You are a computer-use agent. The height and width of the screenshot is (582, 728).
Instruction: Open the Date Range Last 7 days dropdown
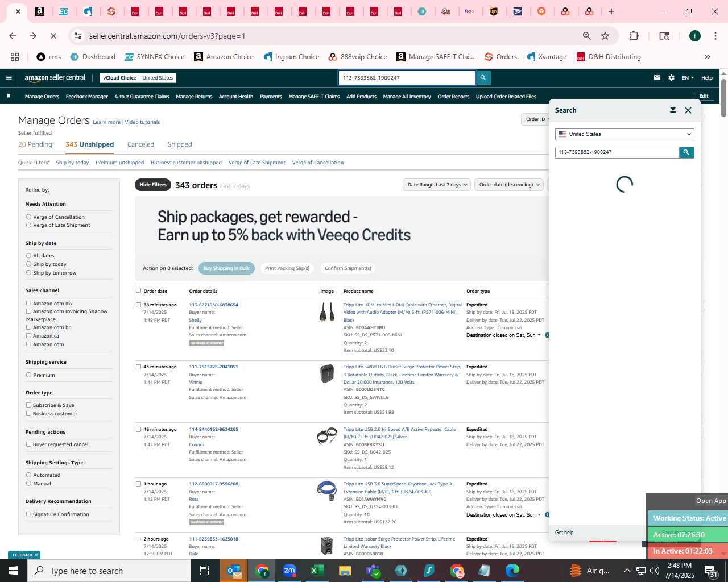pyautogui.click(x=437, y=185)
